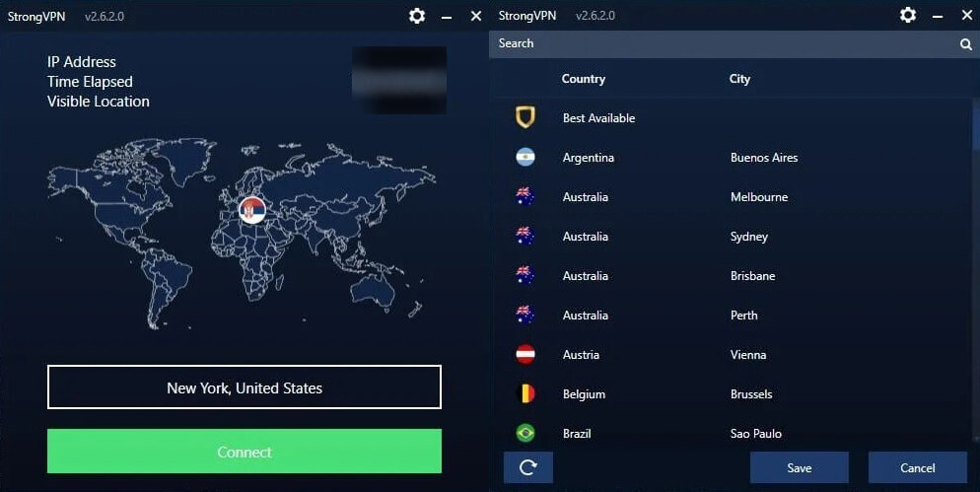The height and width of the screenshot is (492, 980).
Task: Choose the Brussels city
Action: [x=751, y=393]
